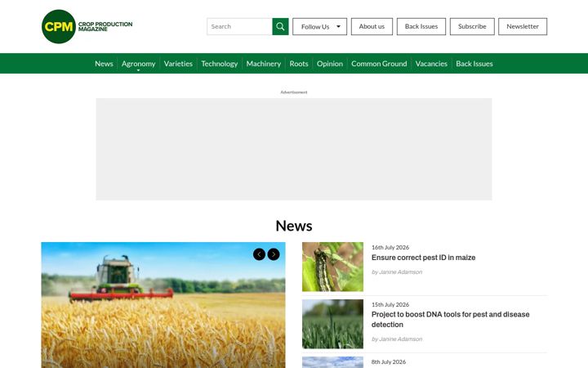Read 'Ensure correct pest ID in maize'

click(x=423, y=258)
